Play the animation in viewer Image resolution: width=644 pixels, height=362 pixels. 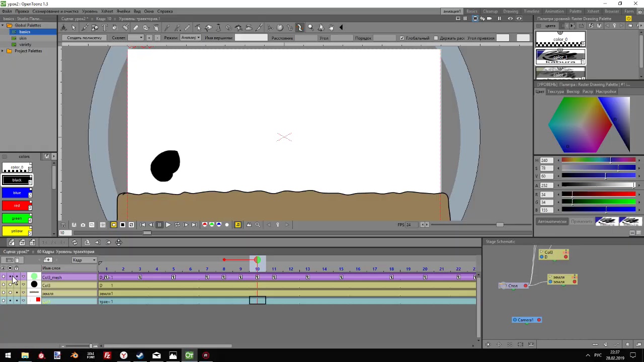click(x=168, y=225)
